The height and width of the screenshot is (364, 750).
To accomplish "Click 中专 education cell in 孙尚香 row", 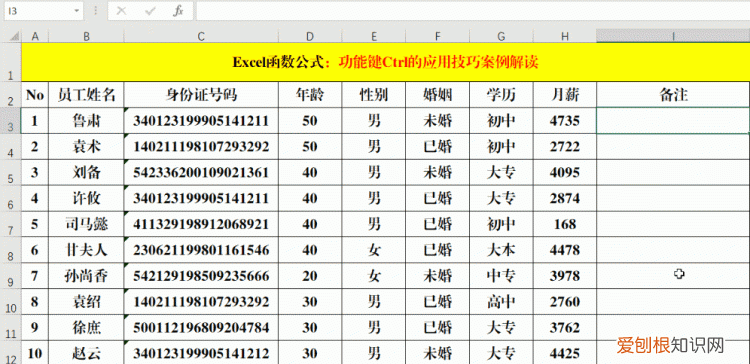I will coord(501,276).
